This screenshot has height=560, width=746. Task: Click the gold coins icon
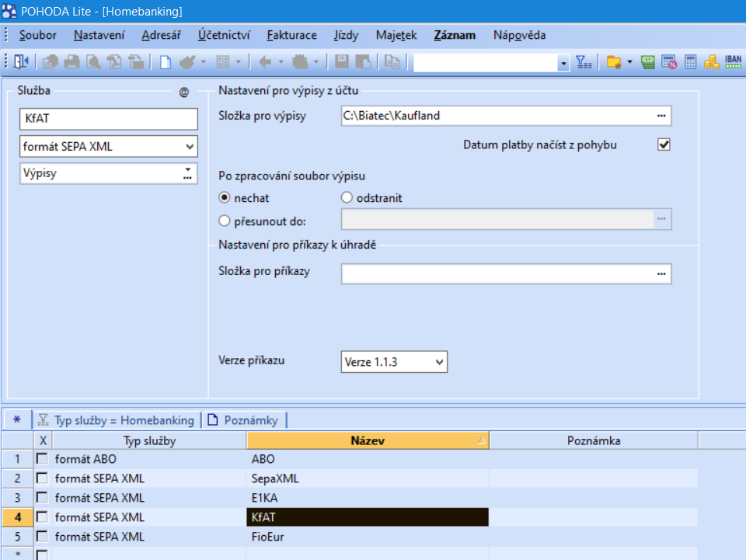[711, 63]
